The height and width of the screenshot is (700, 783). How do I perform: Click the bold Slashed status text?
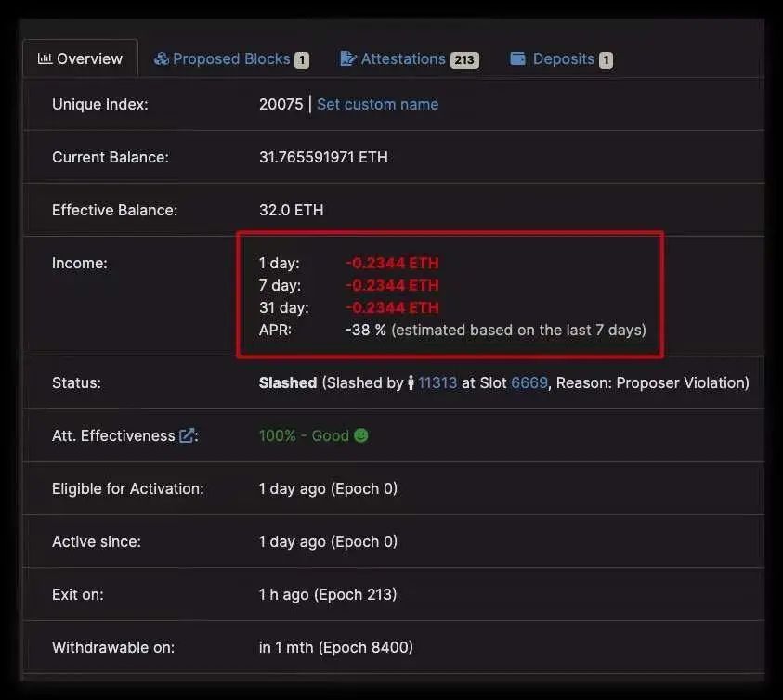[288, 382]
